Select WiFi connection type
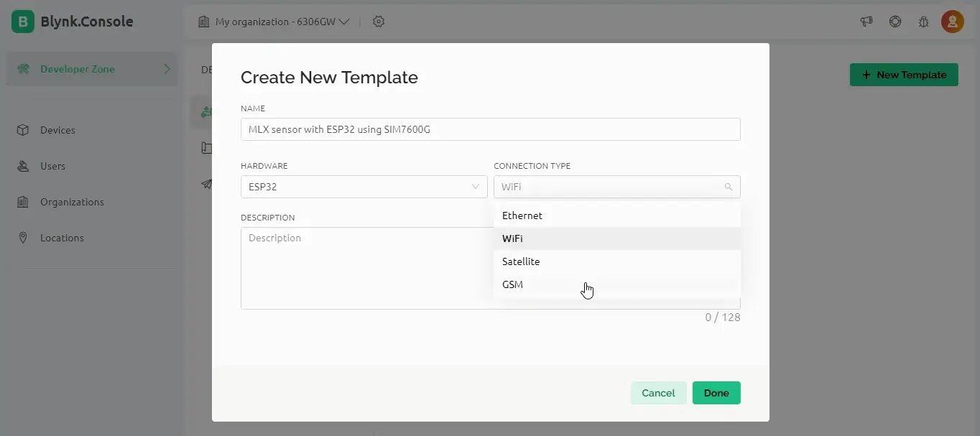Viewport: 980px width, 436px height. pos(616,238)
